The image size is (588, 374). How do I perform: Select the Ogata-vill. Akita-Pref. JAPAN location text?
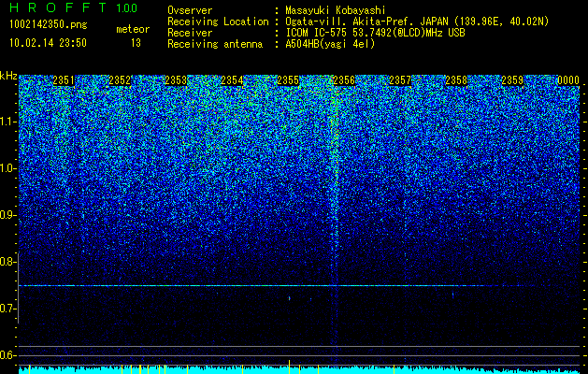click(417, 22)
